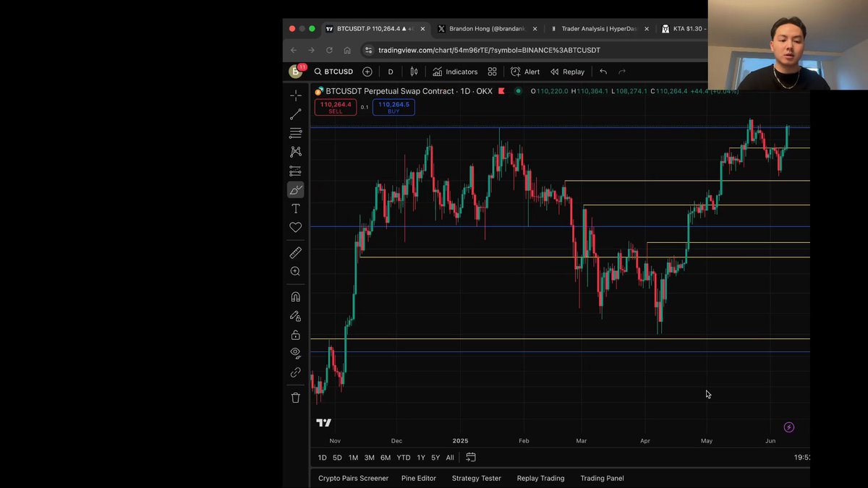
Task: Open the Replay Trading tab
Action: click(x=540, y=479)
